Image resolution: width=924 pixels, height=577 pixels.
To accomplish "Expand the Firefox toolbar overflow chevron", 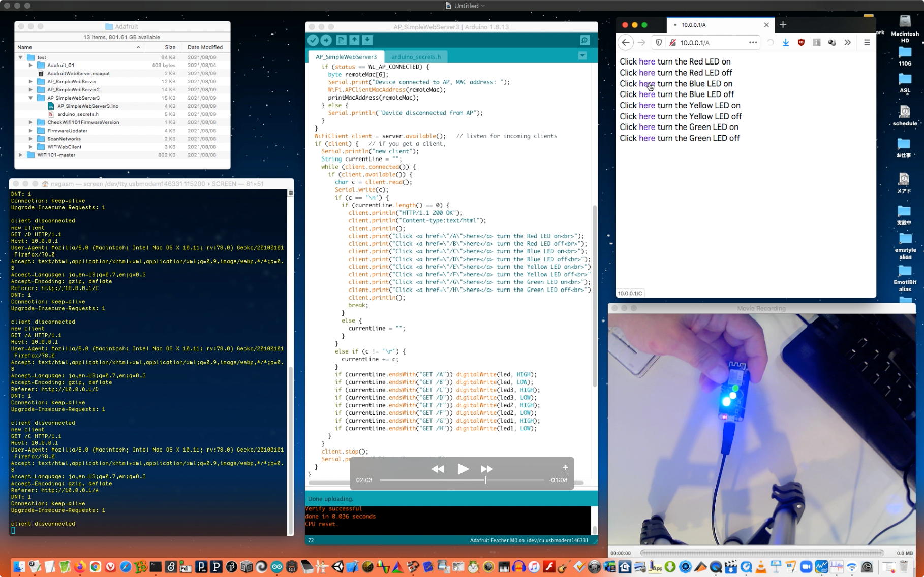I will point(847,43).
